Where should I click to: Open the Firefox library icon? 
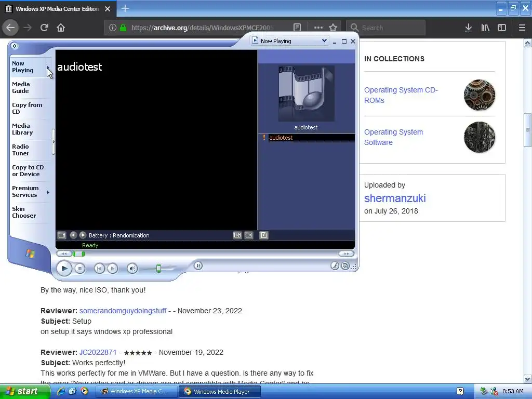pos(485,28)
